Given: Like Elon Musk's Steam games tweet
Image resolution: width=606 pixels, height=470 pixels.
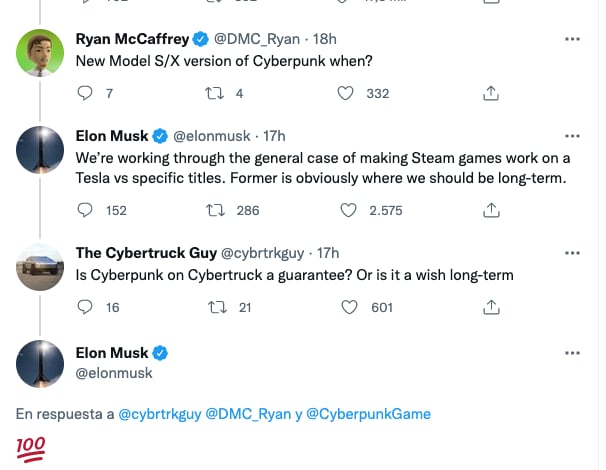Looking at the screenshot, I should (x=346, y=211).
